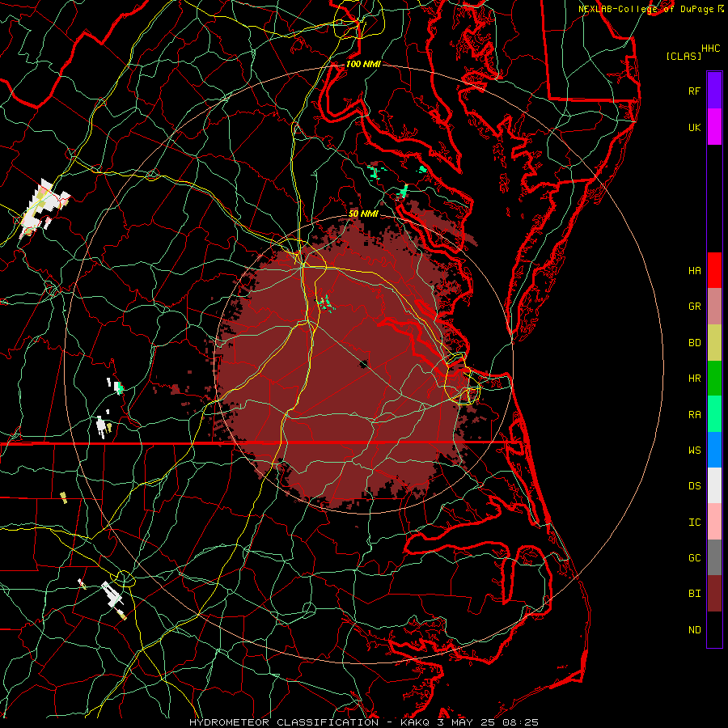This screenshot has width=728, height=728.
Task: Click the 'KAKQ' radar station identifier
Action: click(x=417, y=722)
